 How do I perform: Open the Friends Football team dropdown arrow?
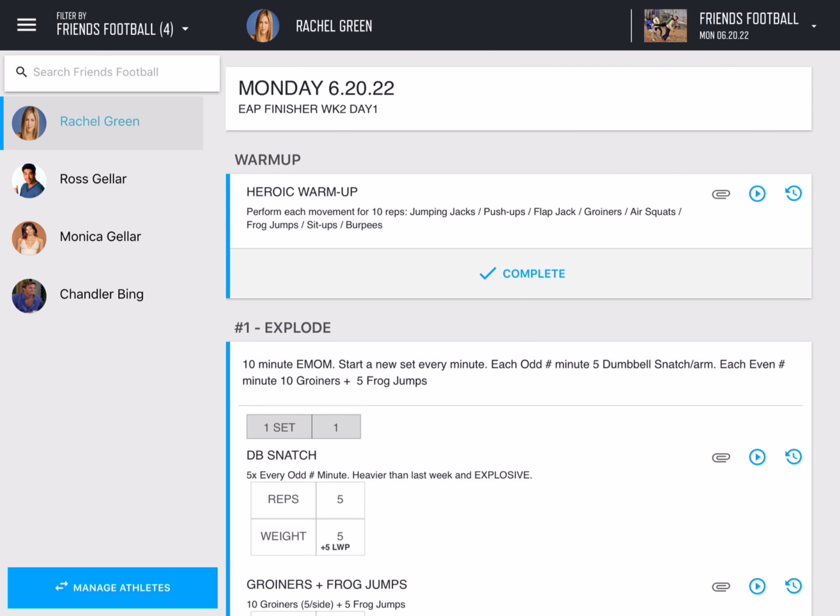click(814, 26)
